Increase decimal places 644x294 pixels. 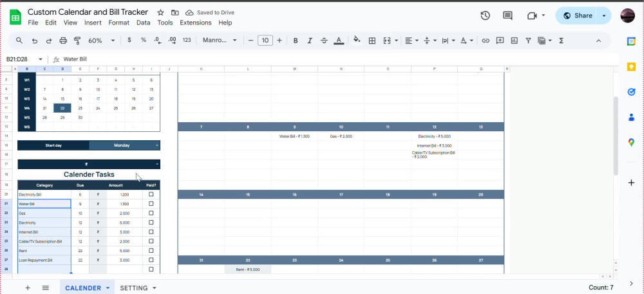point(172,40)
